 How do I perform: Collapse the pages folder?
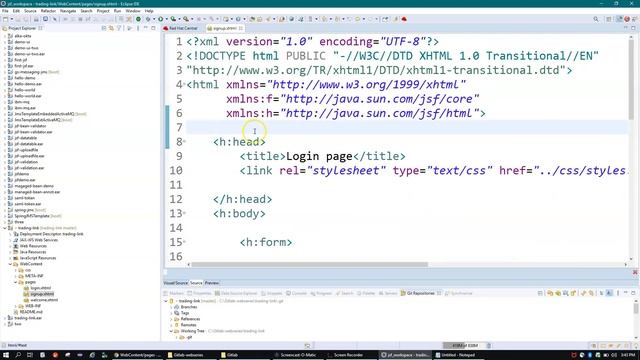(16, 282)
